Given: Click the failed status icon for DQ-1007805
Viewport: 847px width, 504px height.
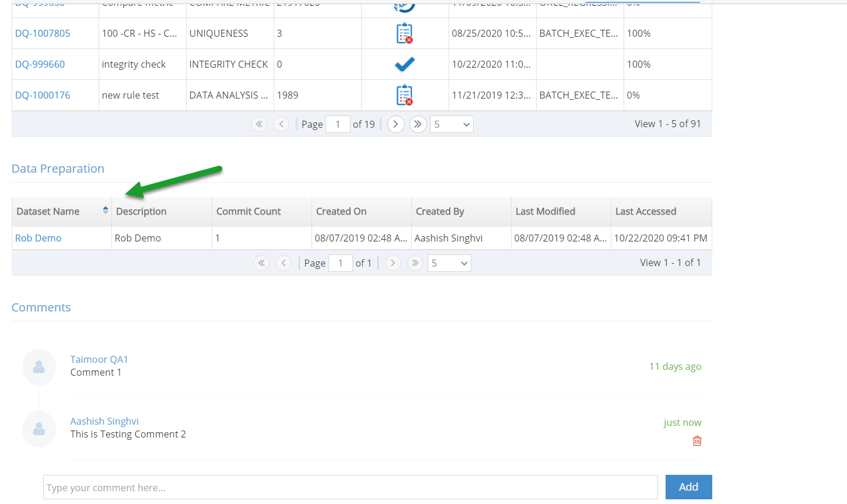Looking at the screenshot, I should pyautogui.click(x=405, y=33).
